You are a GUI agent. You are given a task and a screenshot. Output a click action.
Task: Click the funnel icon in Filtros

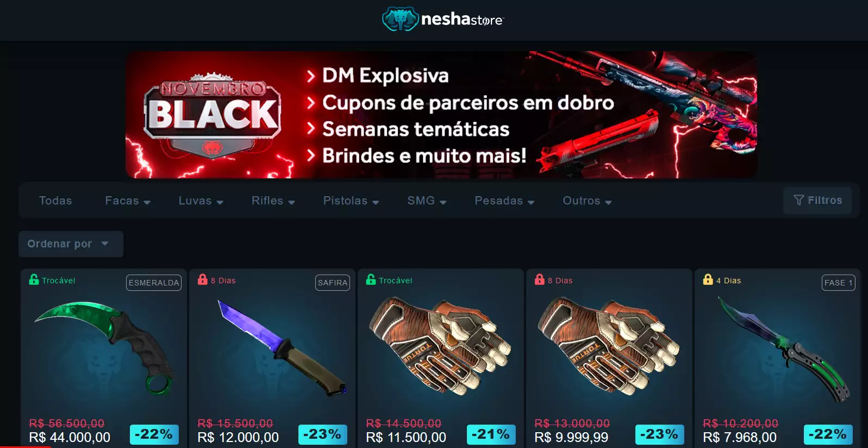(x=798, y=200)
